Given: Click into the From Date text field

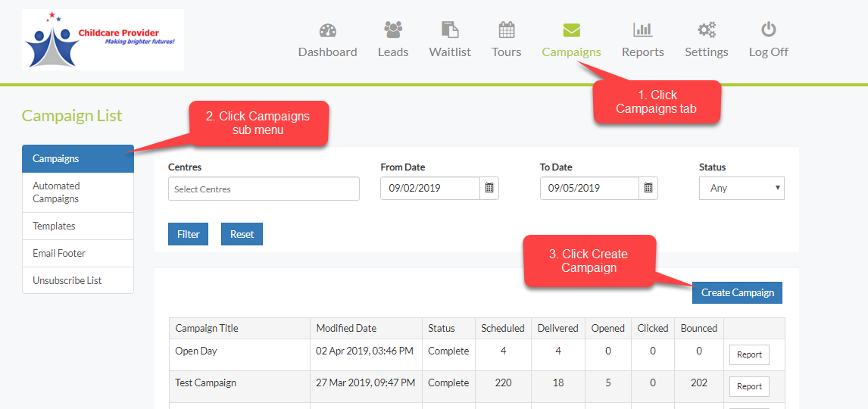Looking at the screenshot, I should coord(429,189).
